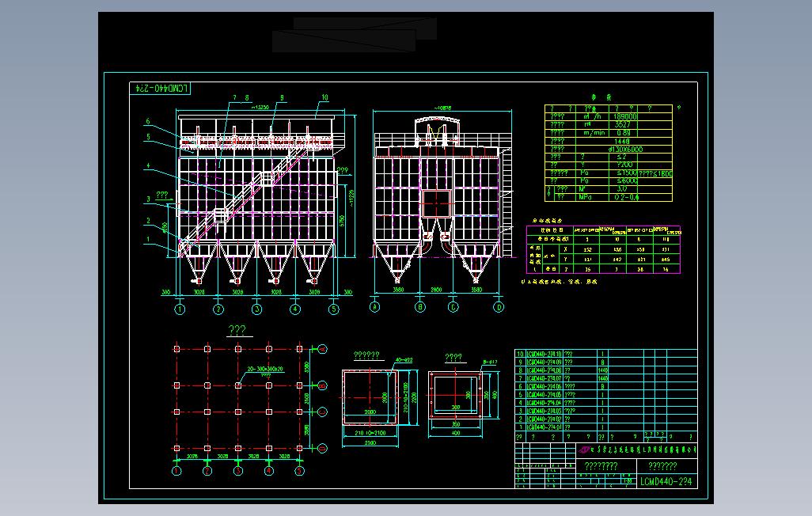812x516 pixels.
Task: Select callout number 10 above the front elevation
Action: (324, 97)
